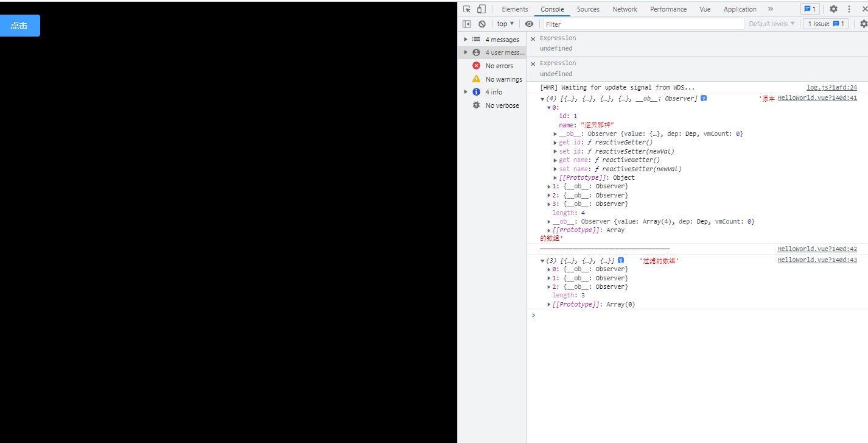Toggle the console sidebar panel icon
Image resolution: width=868 pixels, height=443 pixels.
point(467,24)
